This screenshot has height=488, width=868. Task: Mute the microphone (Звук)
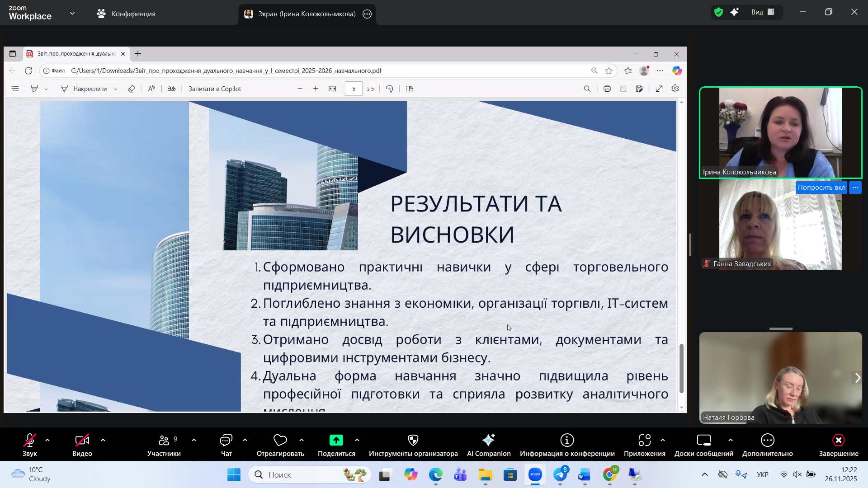point(29,445)
